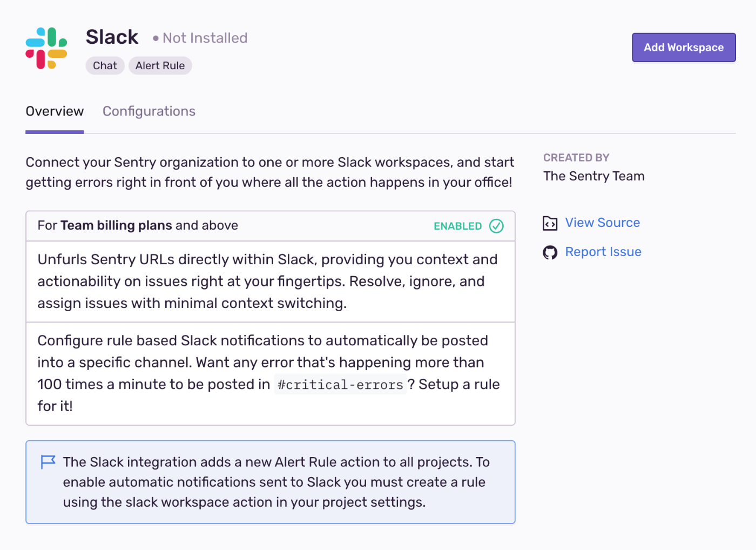This screenshot has height=550, width=756.
Task: Click the GitHub icon next to Report Issue
Action: coord(550,252)
